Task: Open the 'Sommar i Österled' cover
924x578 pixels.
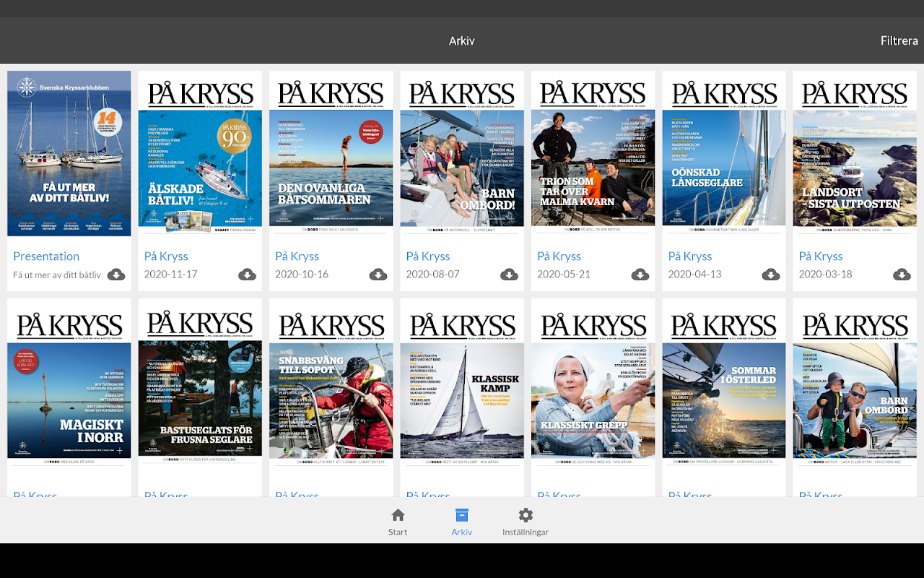Action: pyautogui.click(x=724, y=383)
